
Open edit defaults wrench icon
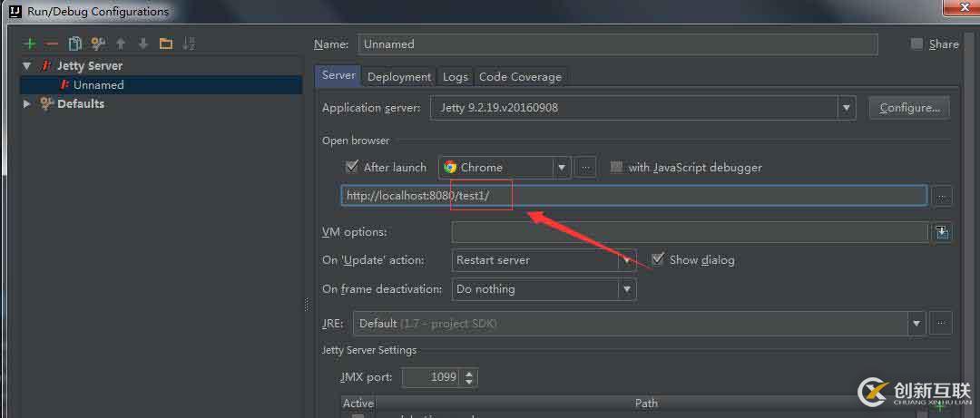tap(98, 44)
